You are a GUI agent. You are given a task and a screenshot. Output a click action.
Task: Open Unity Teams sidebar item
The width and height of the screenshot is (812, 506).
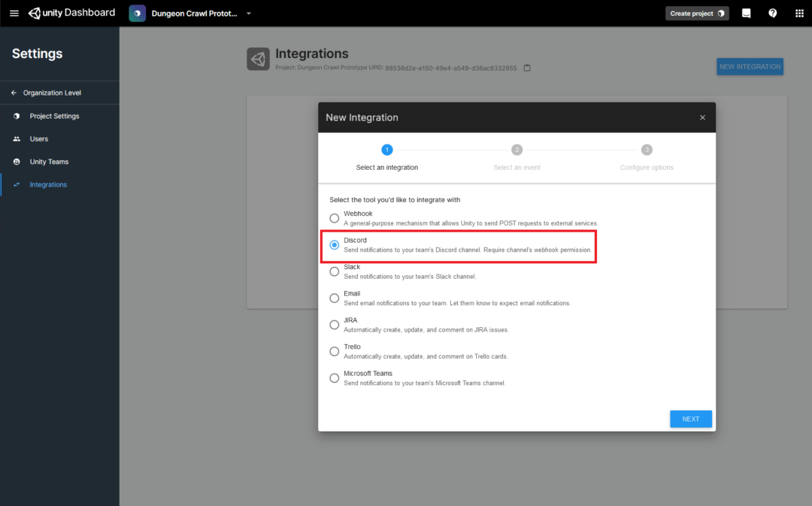click(x=49, y=162)
